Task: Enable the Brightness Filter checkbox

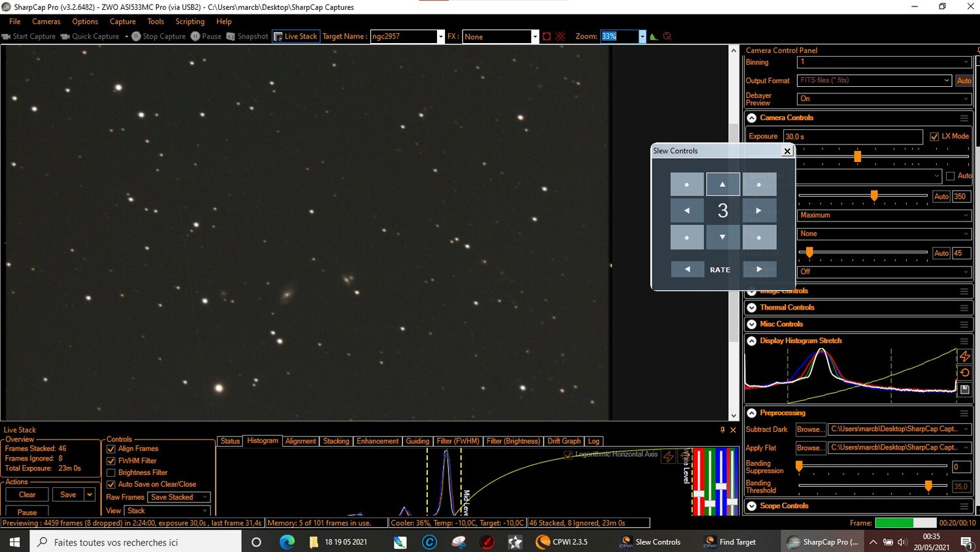Action: click(x=111, y=472)
